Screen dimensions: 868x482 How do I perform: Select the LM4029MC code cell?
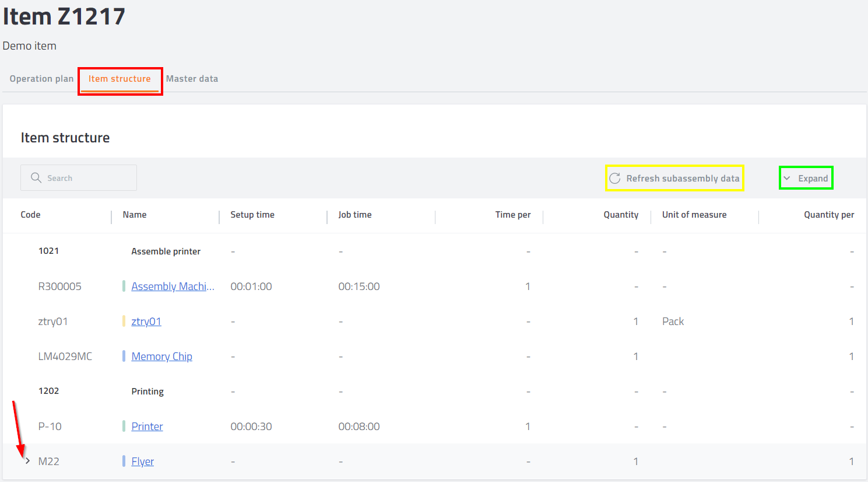65,357
